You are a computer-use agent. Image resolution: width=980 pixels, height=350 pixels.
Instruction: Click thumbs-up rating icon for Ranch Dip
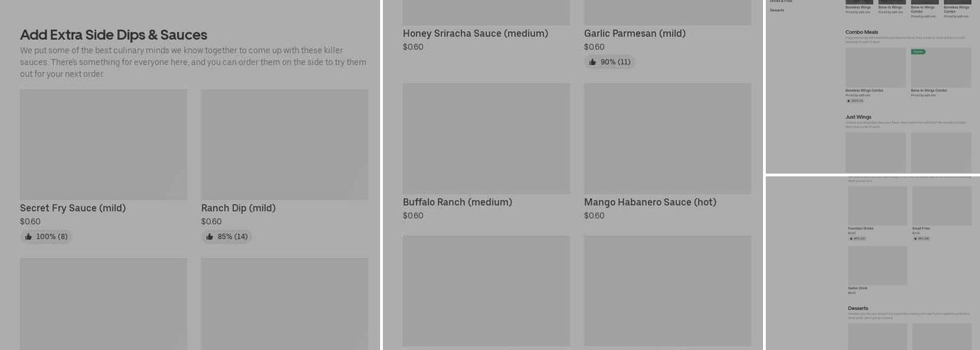210,237
